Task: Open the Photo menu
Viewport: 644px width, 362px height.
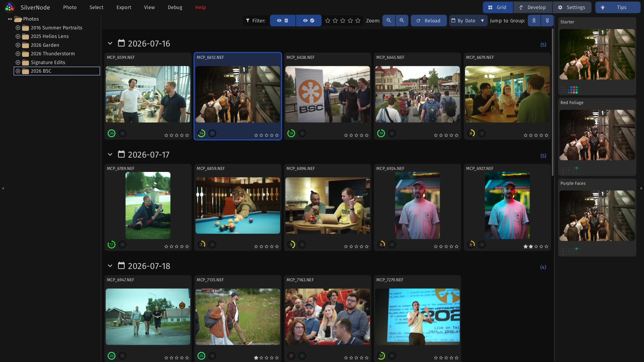Action: click(x=70, y=7)
